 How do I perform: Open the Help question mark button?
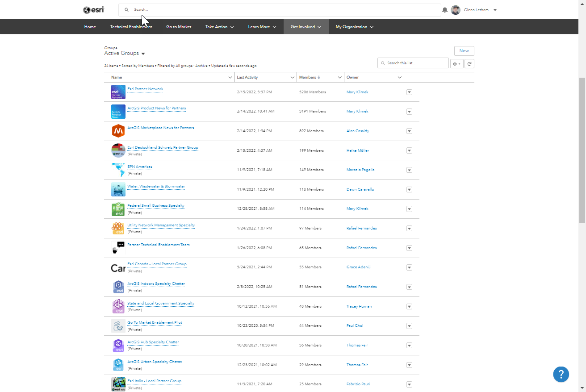point(561,374)
